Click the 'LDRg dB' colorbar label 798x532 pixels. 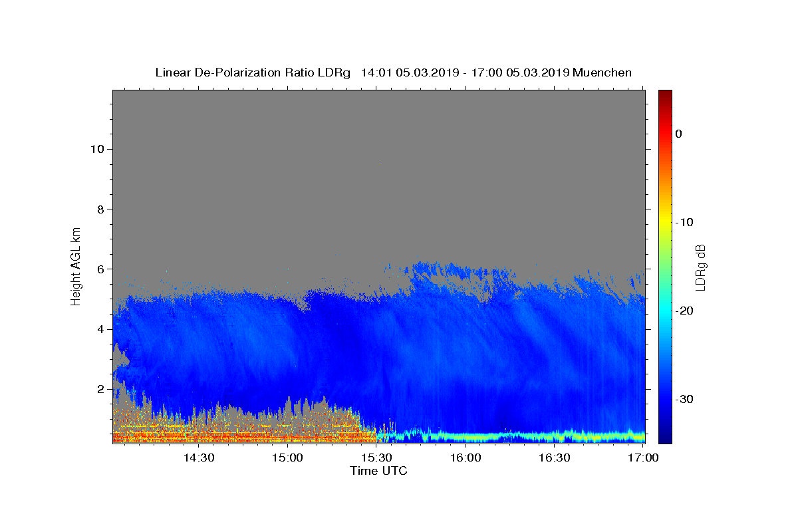700,267
